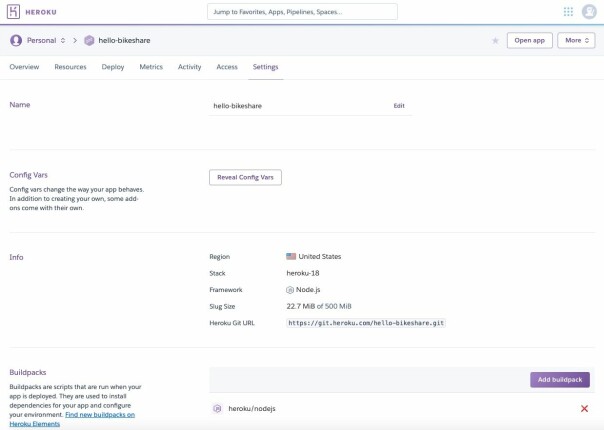
Task: Click the heroku/nodejs buildpack row text
Action: click(252, 408)
